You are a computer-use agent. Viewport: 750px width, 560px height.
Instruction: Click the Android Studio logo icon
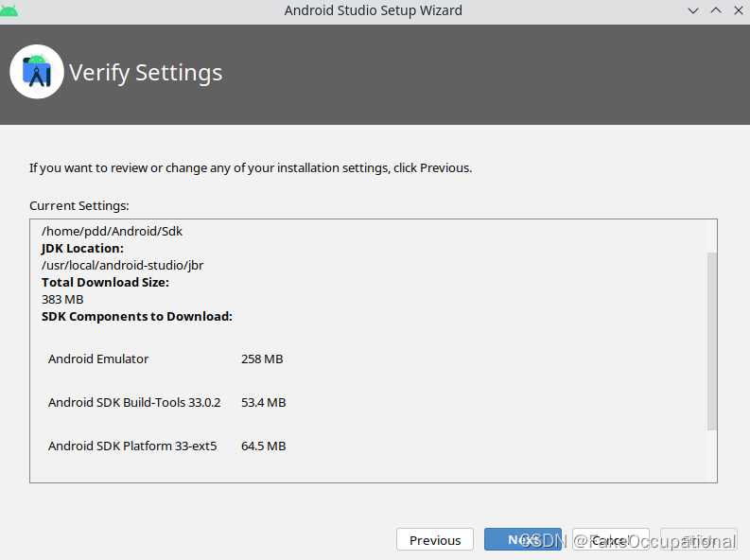[37, 72]
